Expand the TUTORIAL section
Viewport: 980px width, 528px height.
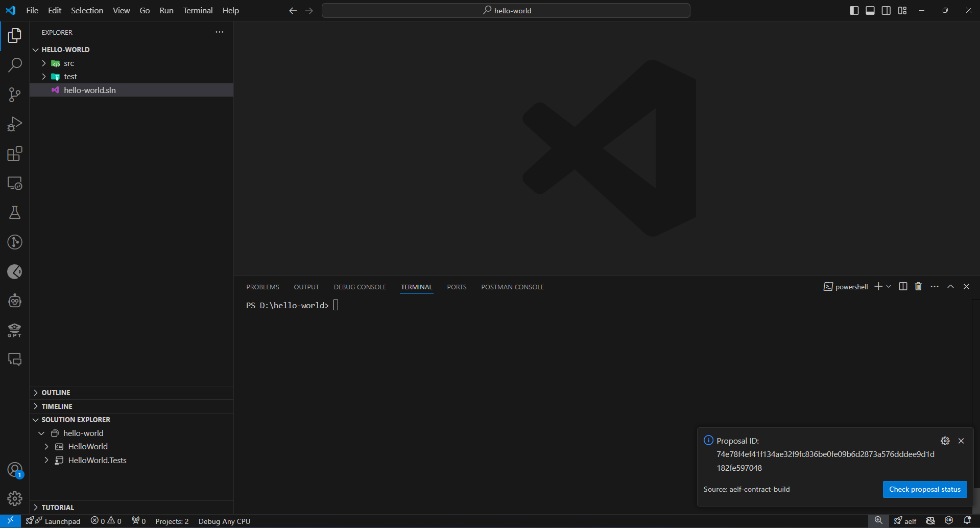[x=36, y=508]
